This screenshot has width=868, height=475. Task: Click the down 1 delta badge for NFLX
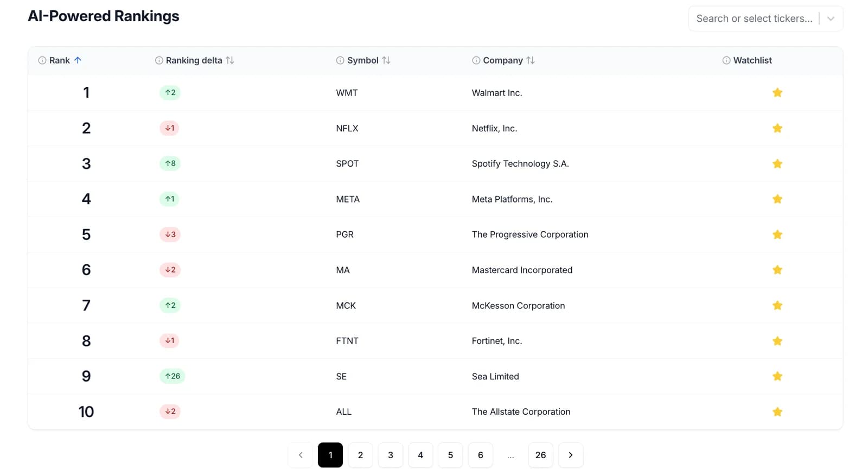(x=170, y=128)
